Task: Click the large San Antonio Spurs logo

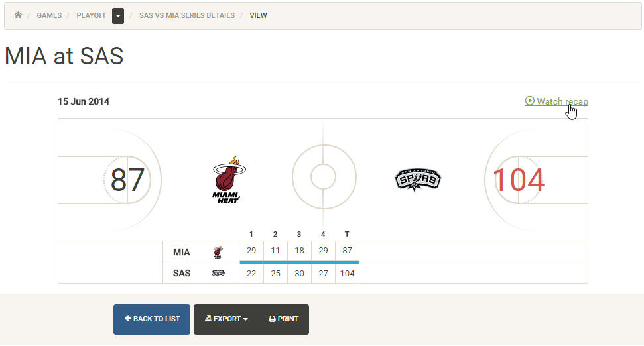Action: 418,179
